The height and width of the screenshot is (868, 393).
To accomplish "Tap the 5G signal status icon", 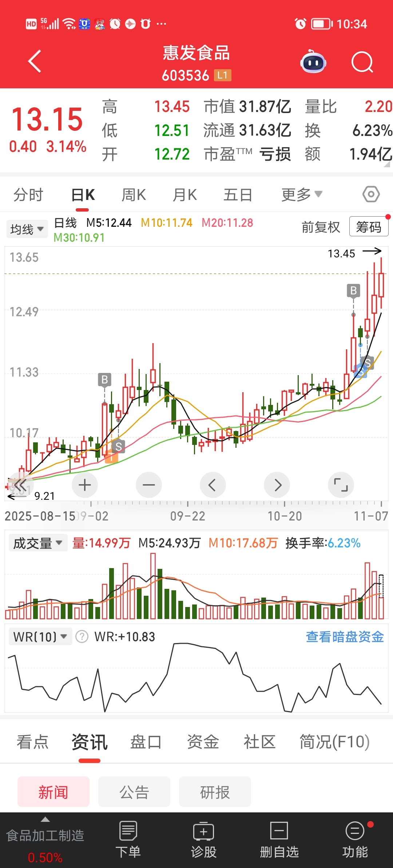I will click(49, 24).
